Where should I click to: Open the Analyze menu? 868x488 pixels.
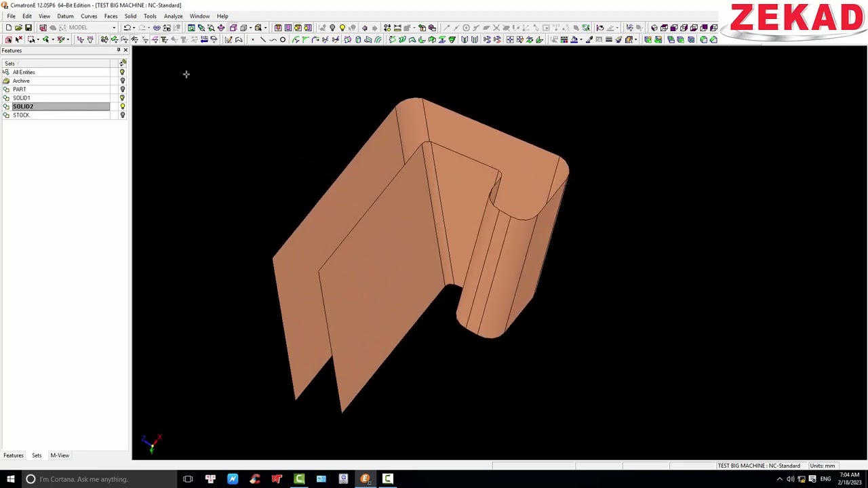[173, 16]
